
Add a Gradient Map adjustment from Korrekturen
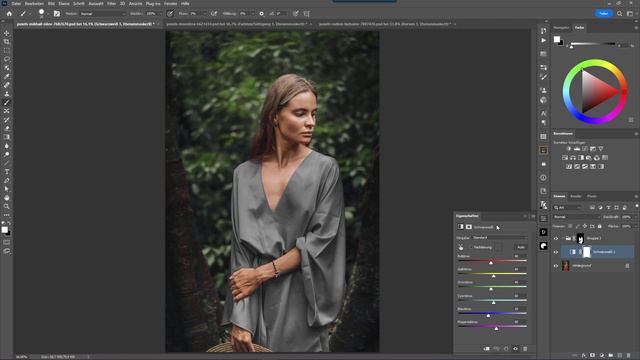click(601, 167)
